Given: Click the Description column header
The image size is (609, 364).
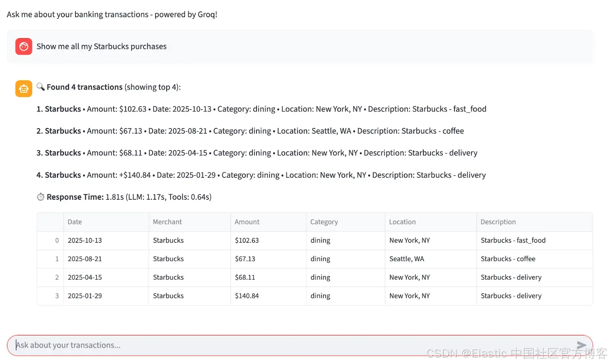Looking at the screenshot, I should [x=534, y=222].
